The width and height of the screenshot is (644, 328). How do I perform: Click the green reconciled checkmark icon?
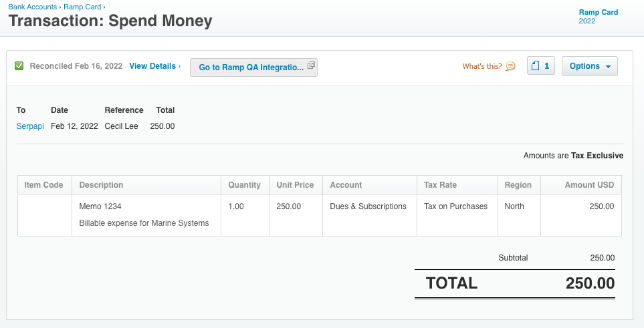click(19, 66)
